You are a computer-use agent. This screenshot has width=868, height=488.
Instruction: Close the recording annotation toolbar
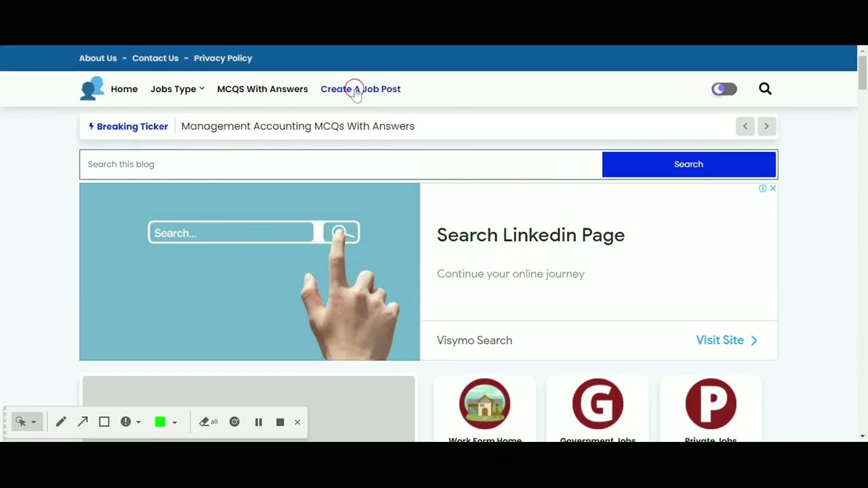pyautogui.click(x=297, y=422)
